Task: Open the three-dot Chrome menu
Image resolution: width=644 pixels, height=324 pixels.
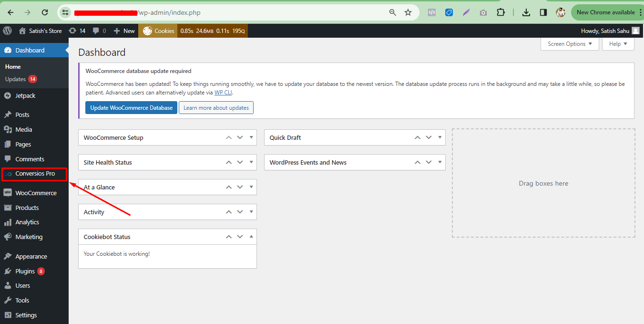Action: (x=640, y=12)
